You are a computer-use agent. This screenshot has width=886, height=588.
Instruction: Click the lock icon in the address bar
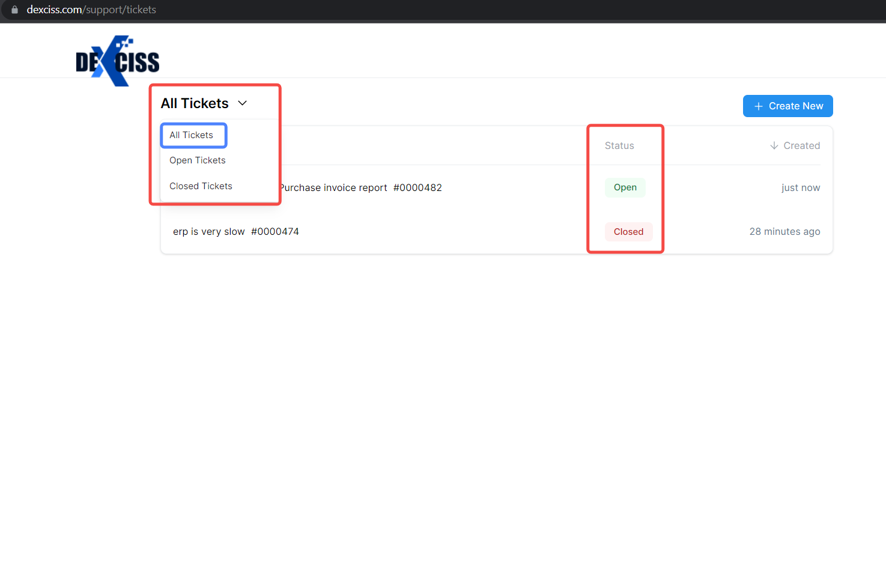coord(14,10)
